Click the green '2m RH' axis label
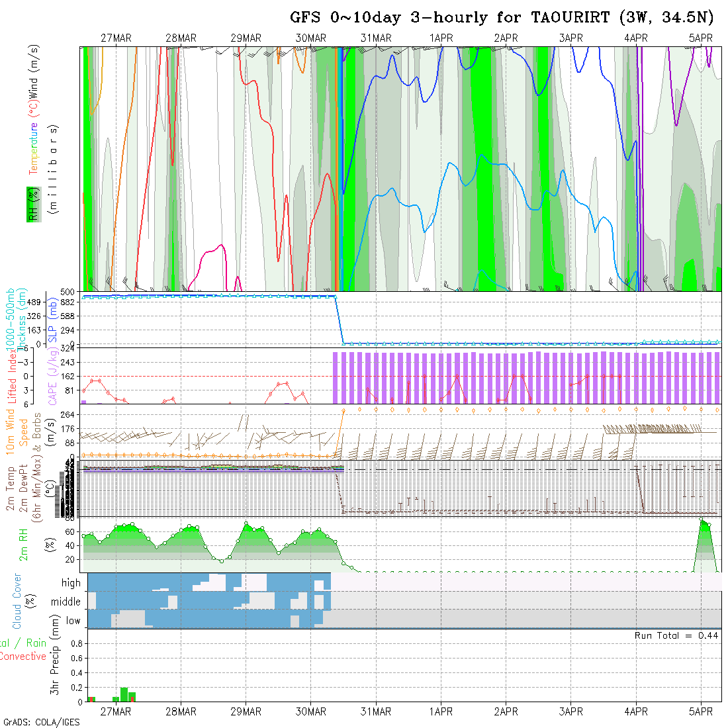Screen dimensions: 728x728 coord(23,544)
